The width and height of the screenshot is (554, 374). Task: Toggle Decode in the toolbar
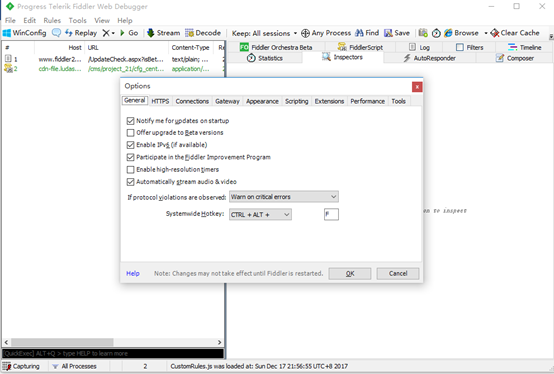(203, 33)
